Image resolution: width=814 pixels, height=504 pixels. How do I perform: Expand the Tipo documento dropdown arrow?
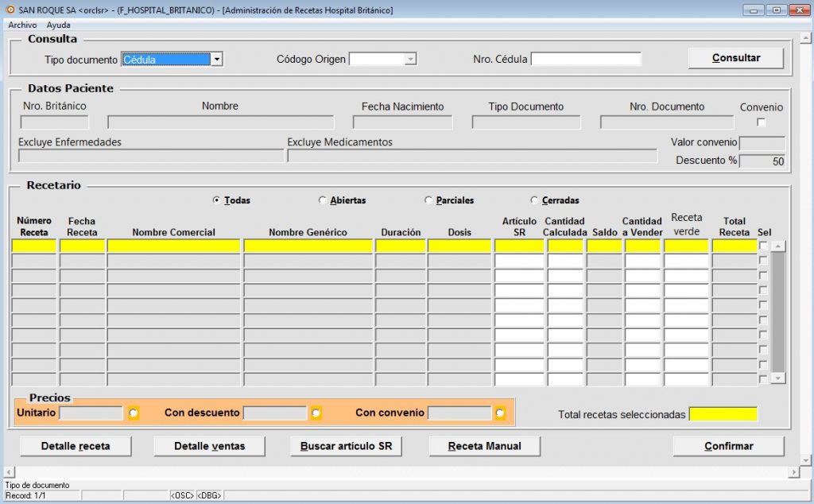(217, 59)
